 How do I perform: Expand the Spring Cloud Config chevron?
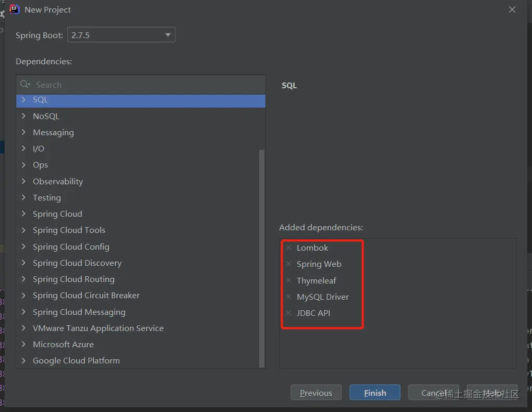tap(23, 246)
